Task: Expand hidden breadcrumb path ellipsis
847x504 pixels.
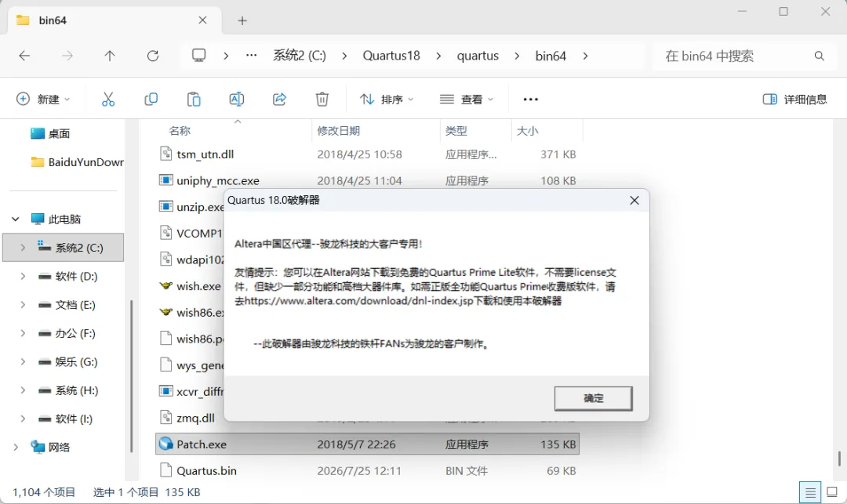Action: click(x=251, y=56)
